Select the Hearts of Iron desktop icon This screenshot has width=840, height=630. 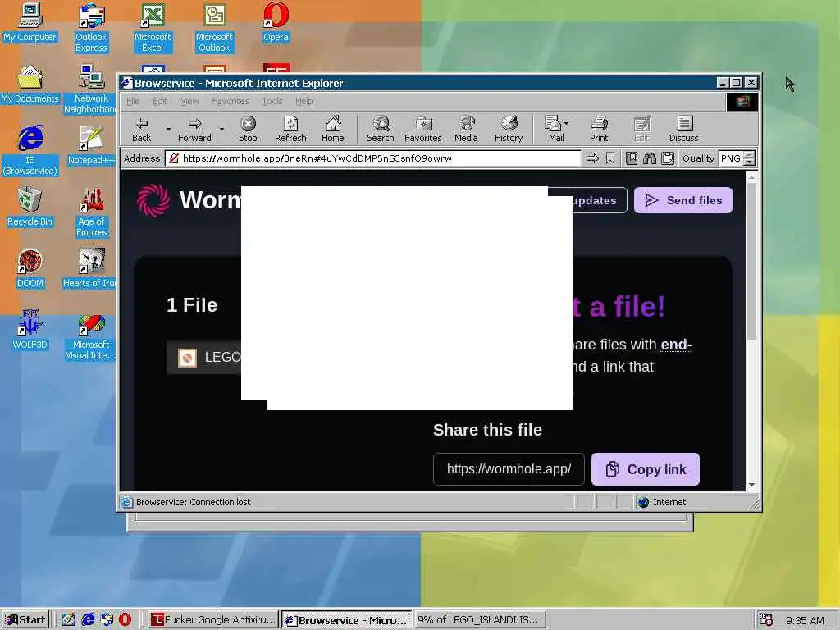click(x=89, y=269)
